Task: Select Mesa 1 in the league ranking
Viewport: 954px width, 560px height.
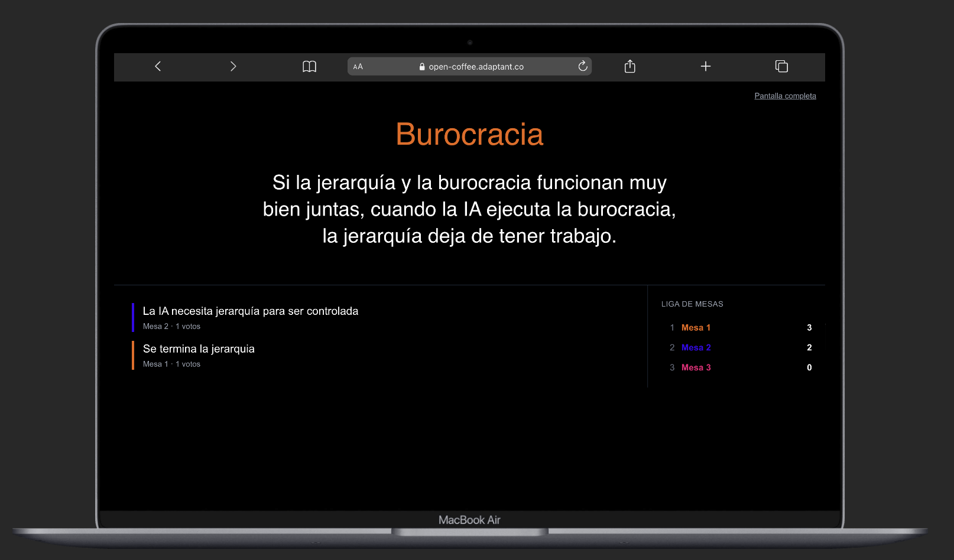Action: click(696, 327)
